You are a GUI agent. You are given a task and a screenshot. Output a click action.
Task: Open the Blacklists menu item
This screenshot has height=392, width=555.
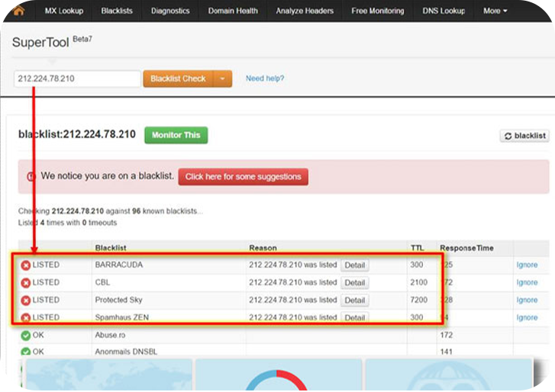pyautogui.click(x=117, y=11)
